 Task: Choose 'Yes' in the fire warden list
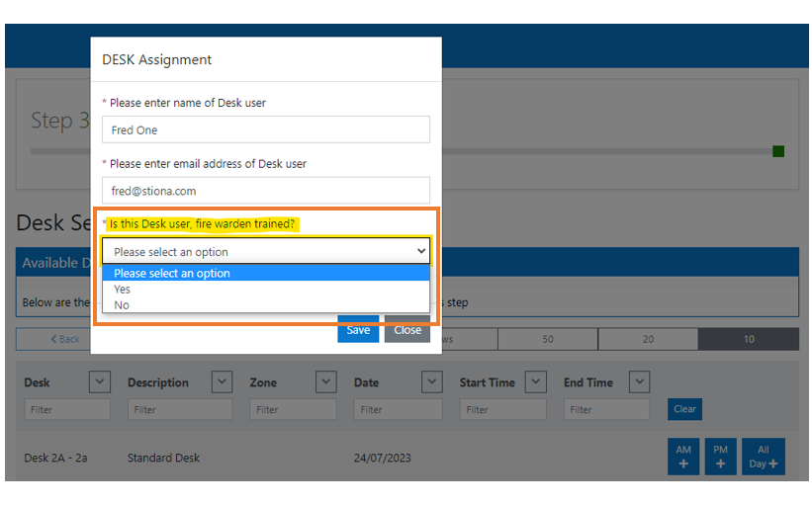point(123,290)
